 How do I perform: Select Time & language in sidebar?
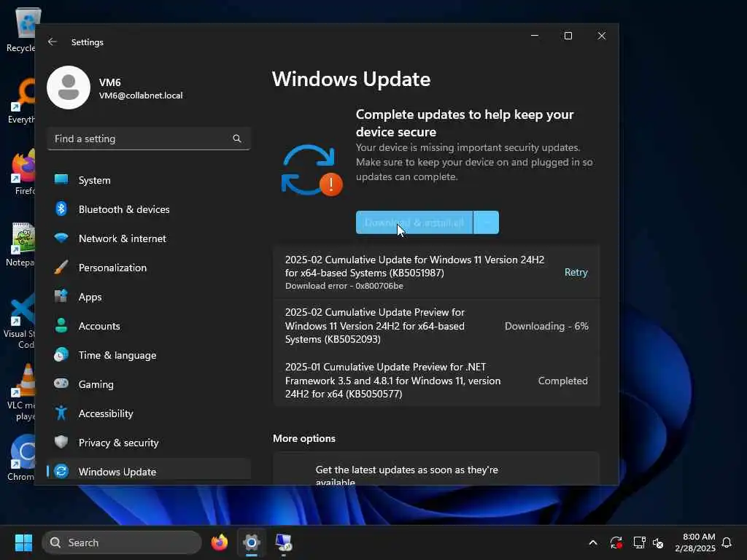click(149, 355)
